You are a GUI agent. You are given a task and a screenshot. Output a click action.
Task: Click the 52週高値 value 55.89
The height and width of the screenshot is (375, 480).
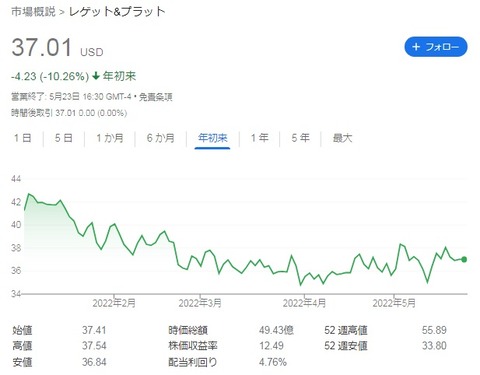point(434,330)
